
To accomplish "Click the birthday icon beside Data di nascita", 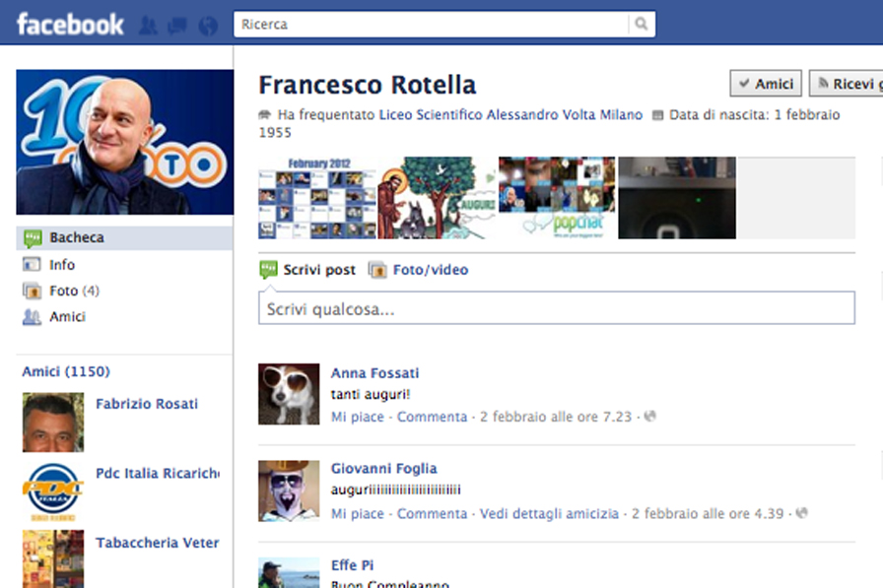I will click(x=657, y=115).
